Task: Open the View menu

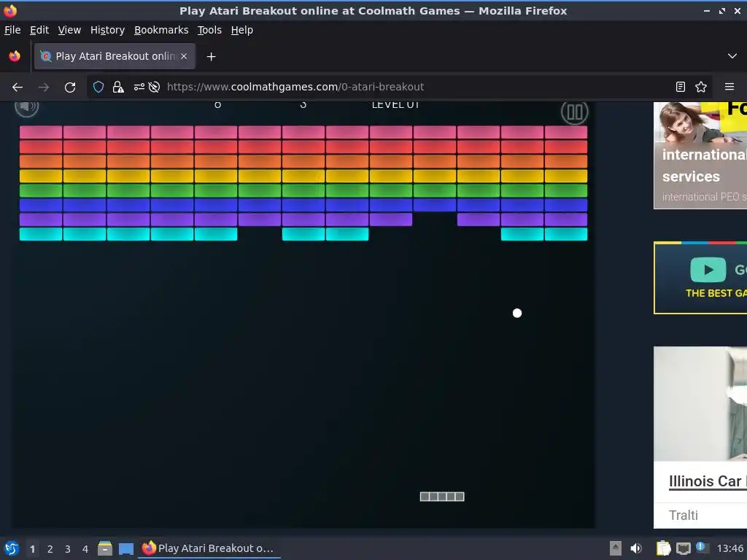Action: pos(69,30)
